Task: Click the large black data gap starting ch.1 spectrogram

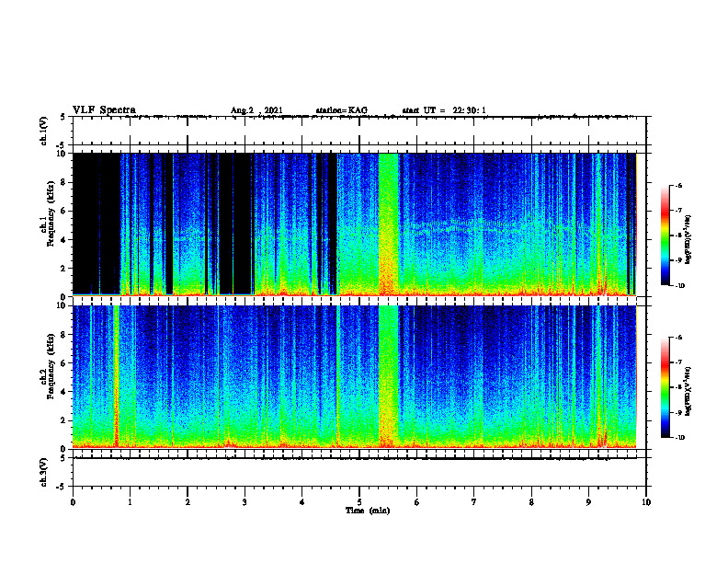Action: pyautogui.click(x=97, y=223)
